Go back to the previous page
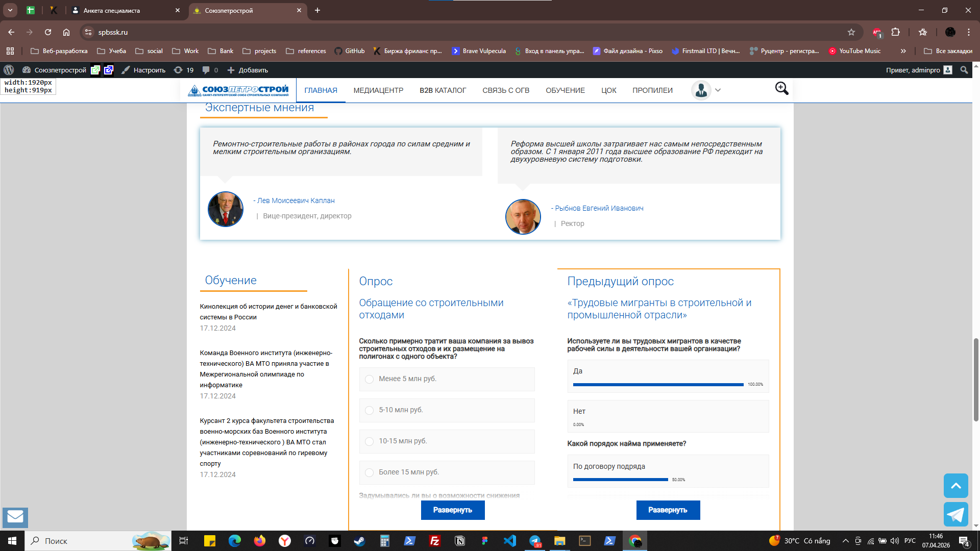 point(11,32)
